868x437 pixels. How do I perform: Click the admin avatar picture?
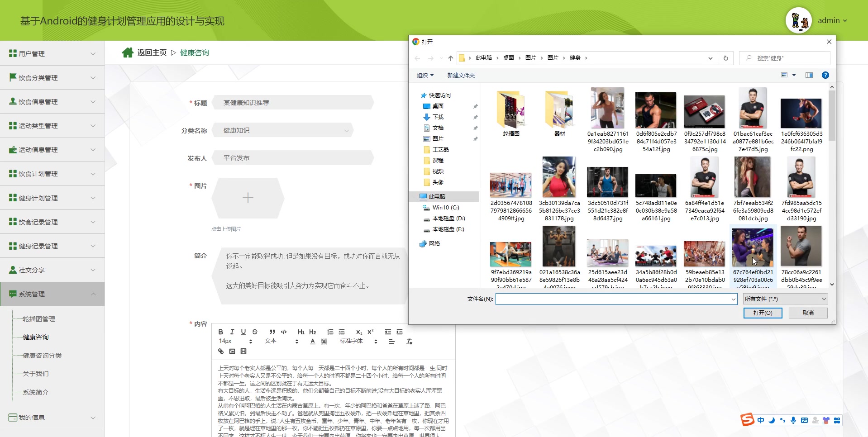point(799,20)
